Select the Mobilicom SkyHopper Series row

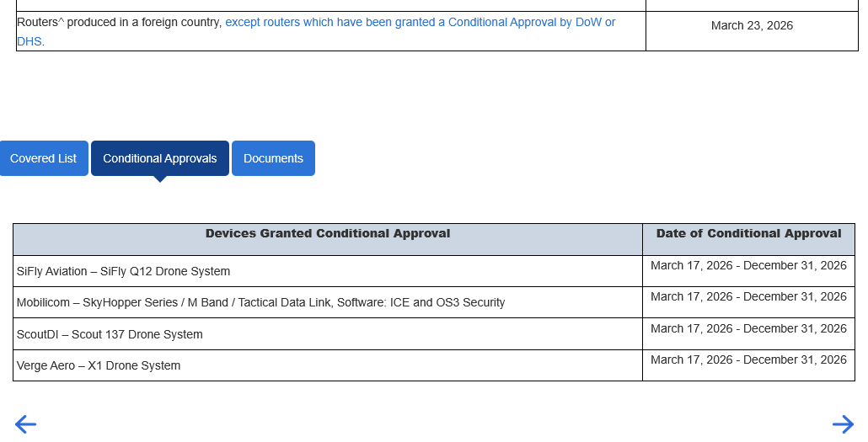point(434,302)
